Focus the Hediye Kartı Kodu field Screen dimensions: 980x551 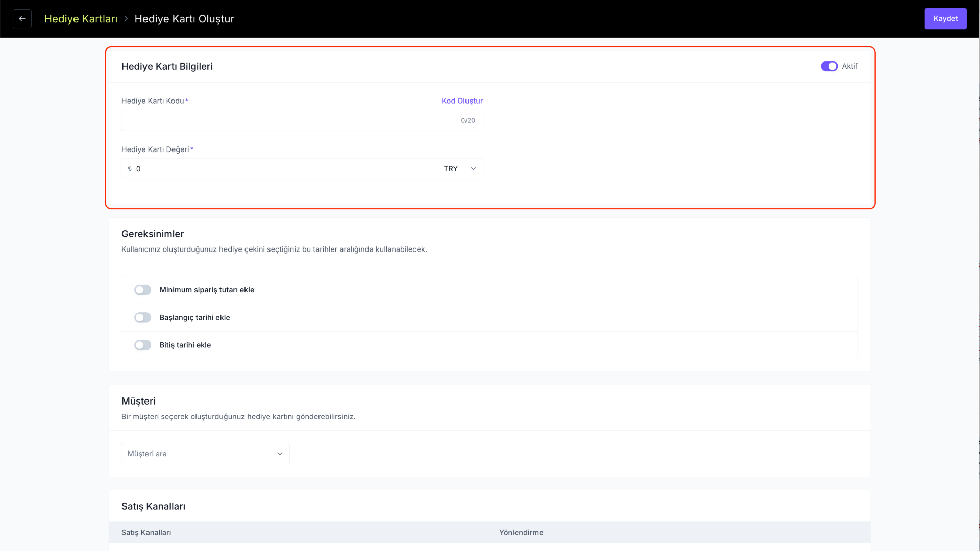[302, 120]
